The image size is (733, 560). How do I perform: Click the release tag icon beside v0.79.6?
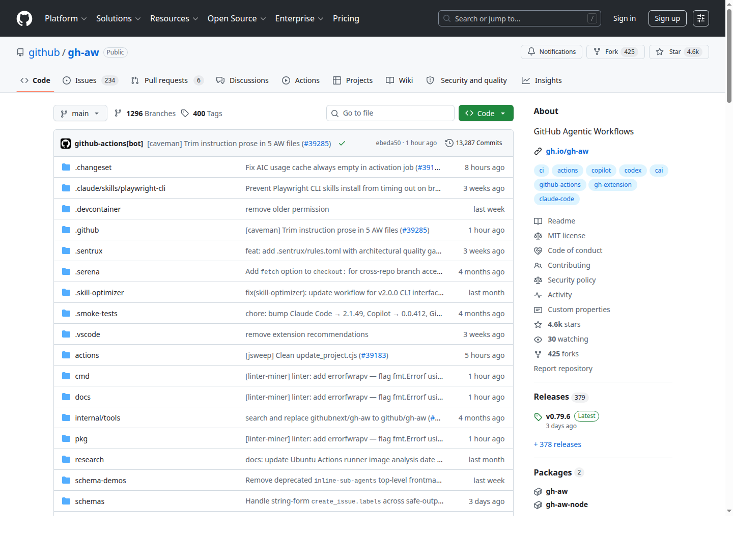(x=538, y=416)
